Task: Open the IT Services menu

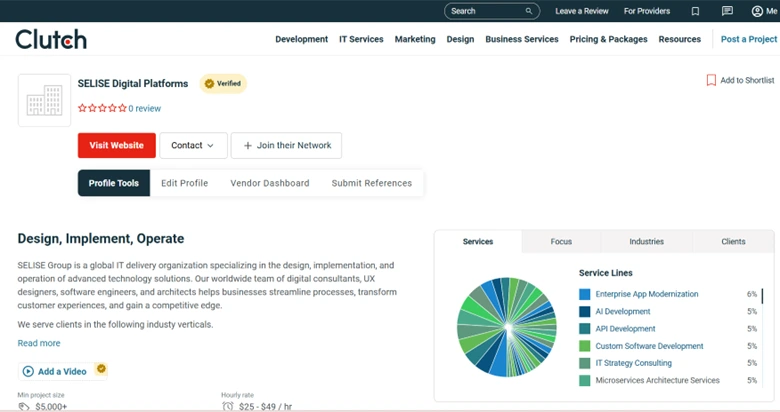Action: point(361,39)
